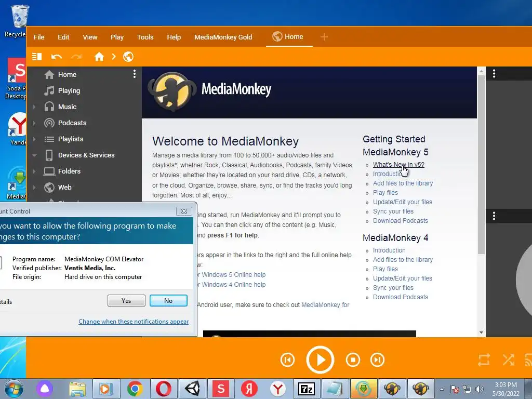The height and width of the screenshot is (399, 532).
Task: Open the Folders node
Action: [69, 171]
